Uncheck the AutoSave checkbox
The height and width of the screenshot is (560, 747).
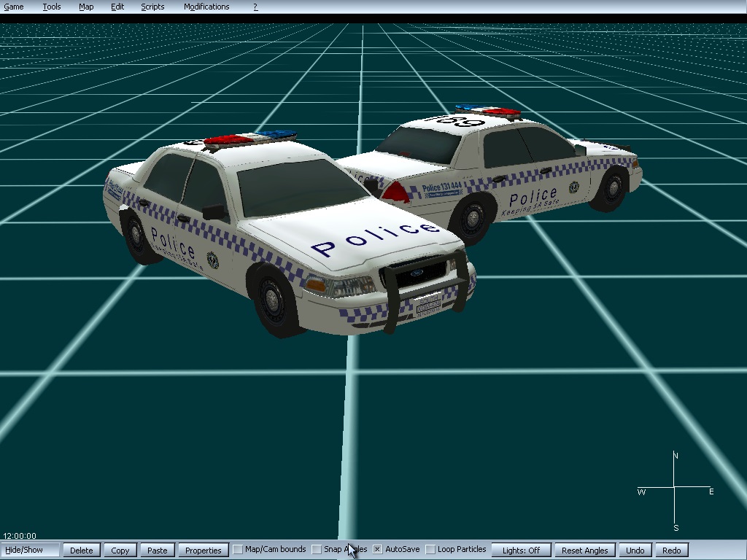(377, 550)
